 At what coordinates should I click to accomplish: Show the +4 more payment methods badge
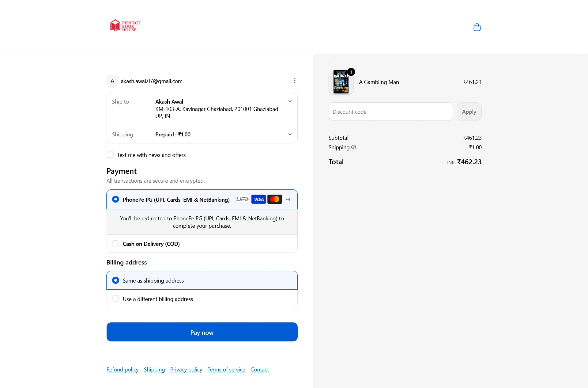(x=288, y=199)
